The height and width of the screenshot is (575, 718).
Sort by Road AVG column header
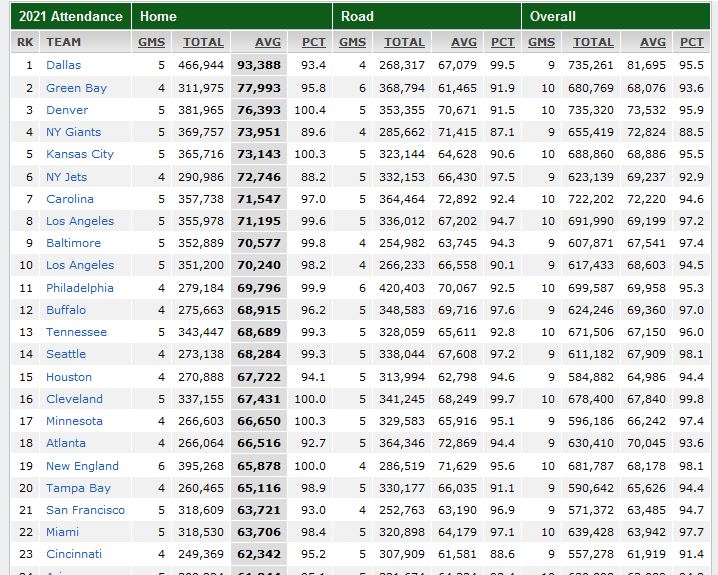464,42
